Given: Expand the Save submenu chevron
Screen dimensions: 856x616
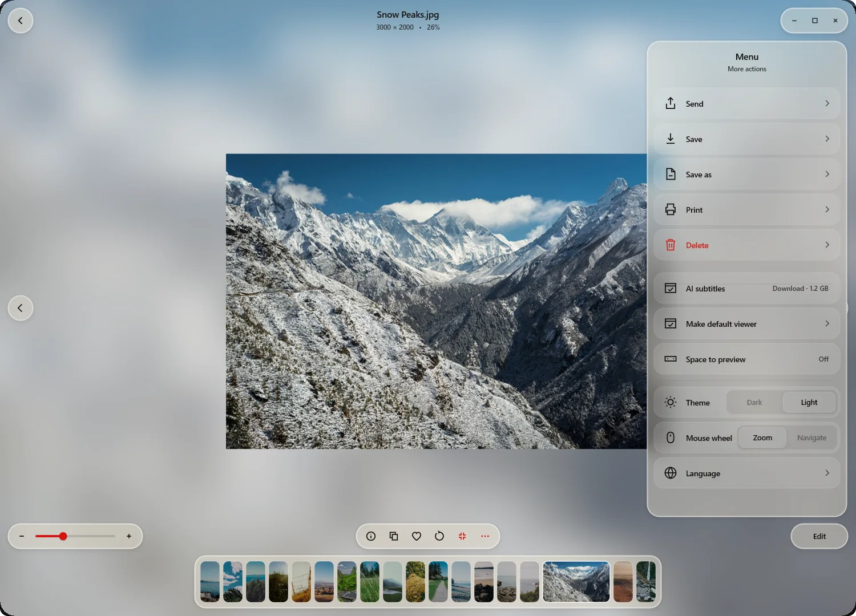Looking at the screenshot, I should point(827,139).
